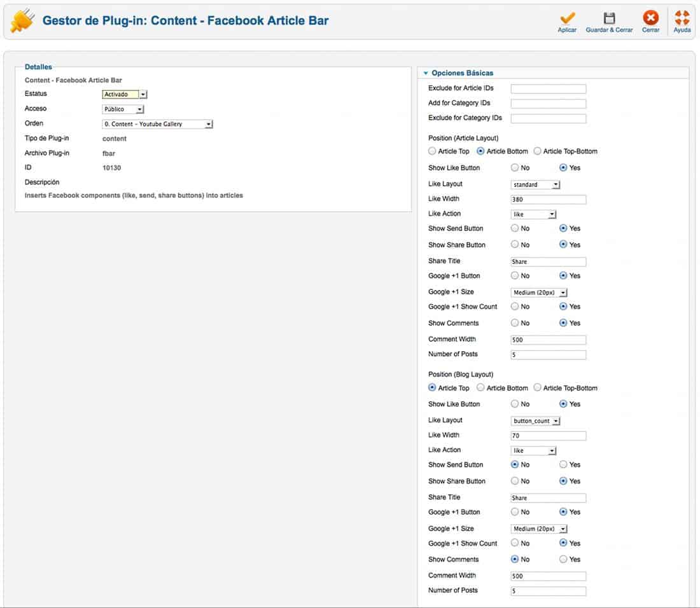The image size is (700, 608).
Task: Click the Archivo Plug-in value fbar
Action: (108, 153)
